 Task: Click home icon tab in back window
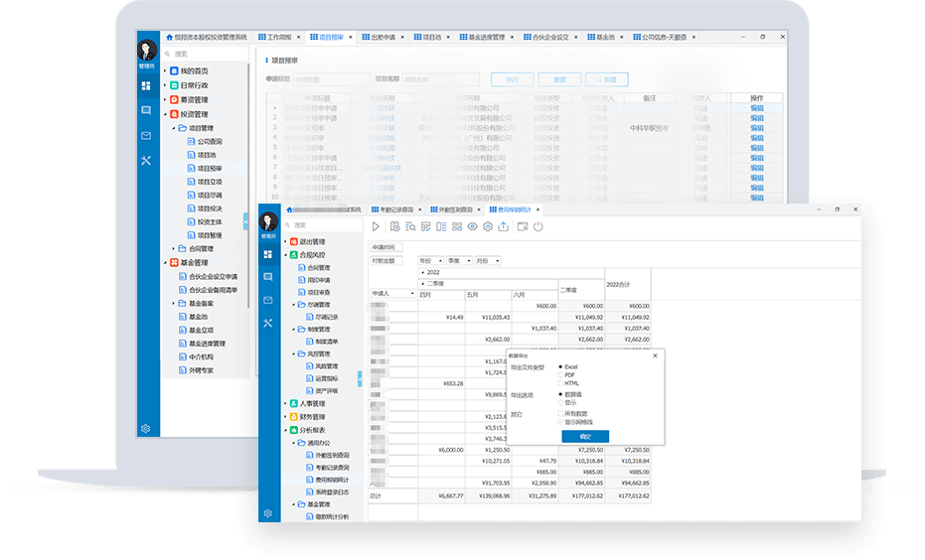pyautogui.click(x=169, y=37)
